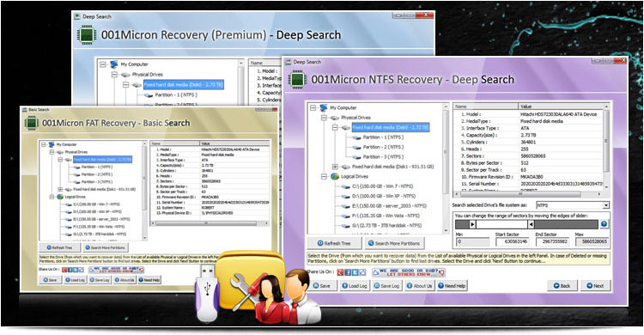This screenshot has width=644, height=335.
Task: Click Physical Drives disk icon in NTFS Recovery tree
Action: coord(335,118)
